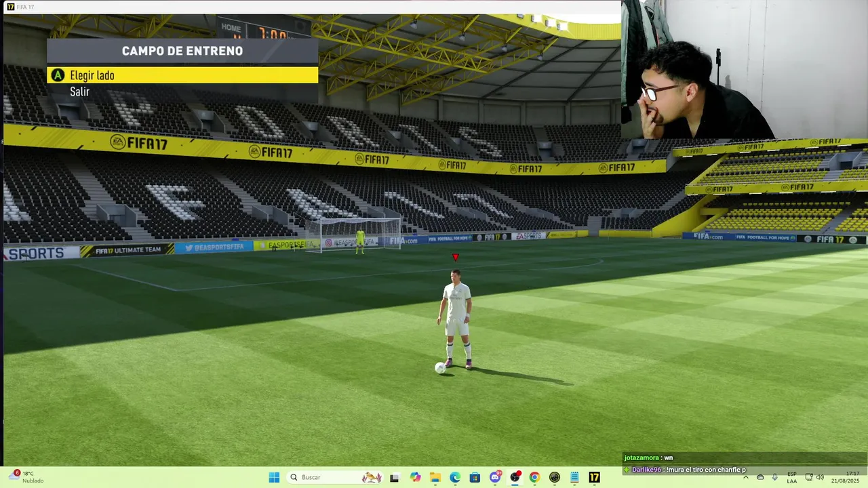868x488 pixels.
Task: Open Microsoft Edge from the taskbar
Action: (x=455, y=477)
